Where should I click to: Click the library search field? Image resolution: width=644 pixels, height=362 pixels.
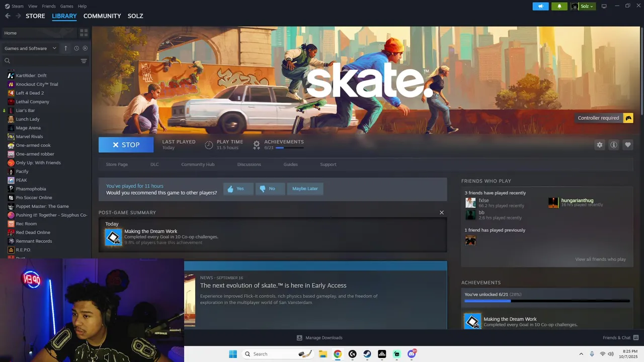click(x=43, y=61)
